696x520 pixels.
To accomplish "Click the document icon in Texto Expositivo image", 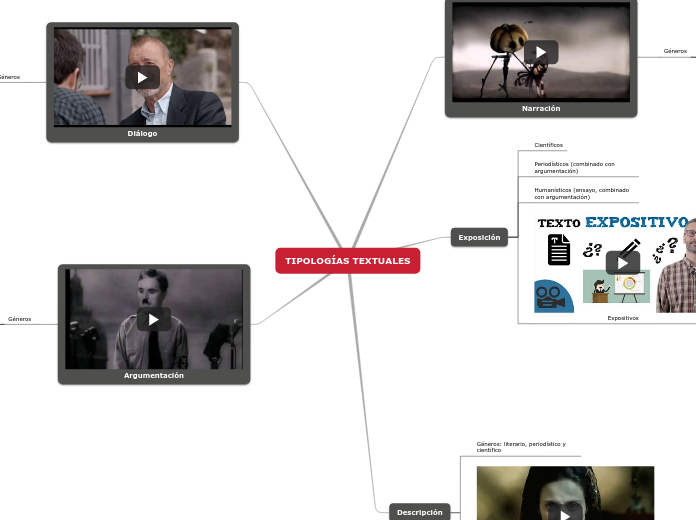I will (x=558, y=249).
